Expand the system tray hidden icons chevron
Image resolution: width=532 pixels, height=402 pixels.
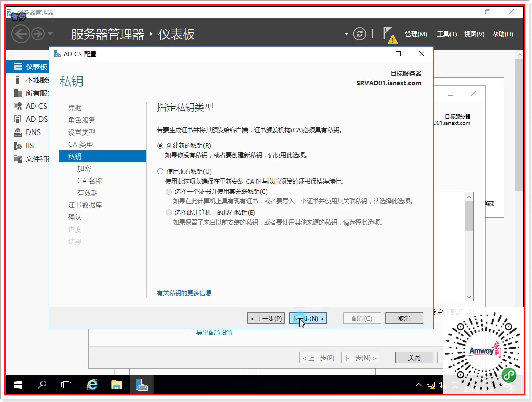click(419, 385)
